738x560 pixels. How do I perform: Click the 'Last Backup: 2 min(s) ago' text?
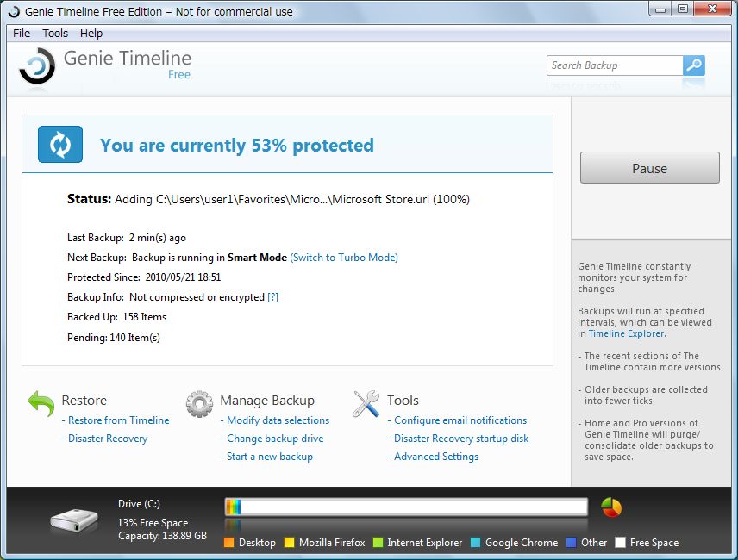point(127,238)
